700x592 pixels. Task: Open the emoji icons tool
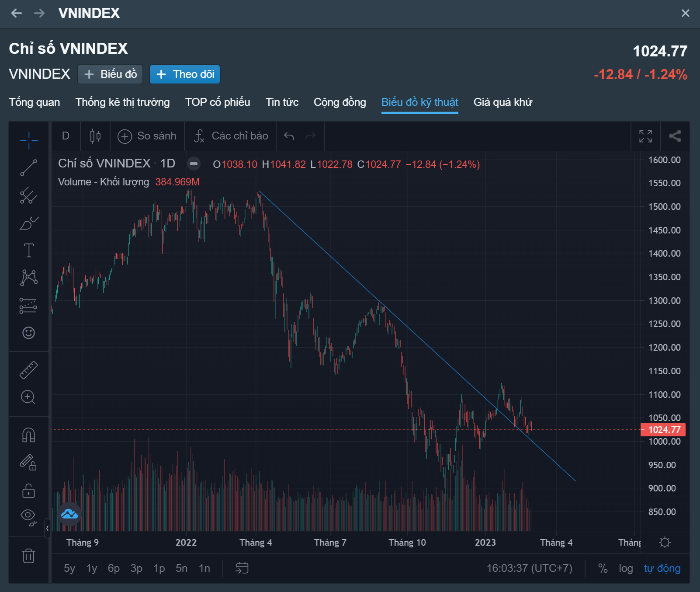point(29,333)
